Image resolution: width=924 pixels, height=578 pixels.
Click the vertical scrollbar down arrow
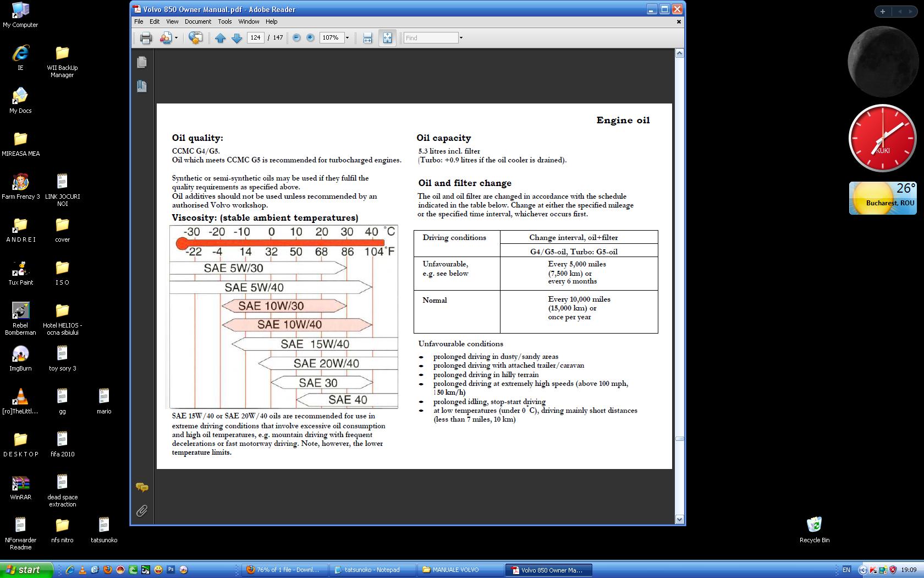[679, 519]
